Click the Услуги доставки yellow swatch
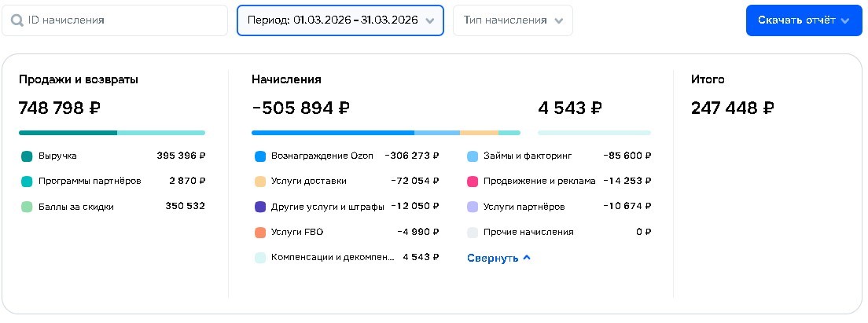868x323 pixels. pos(260,182)
